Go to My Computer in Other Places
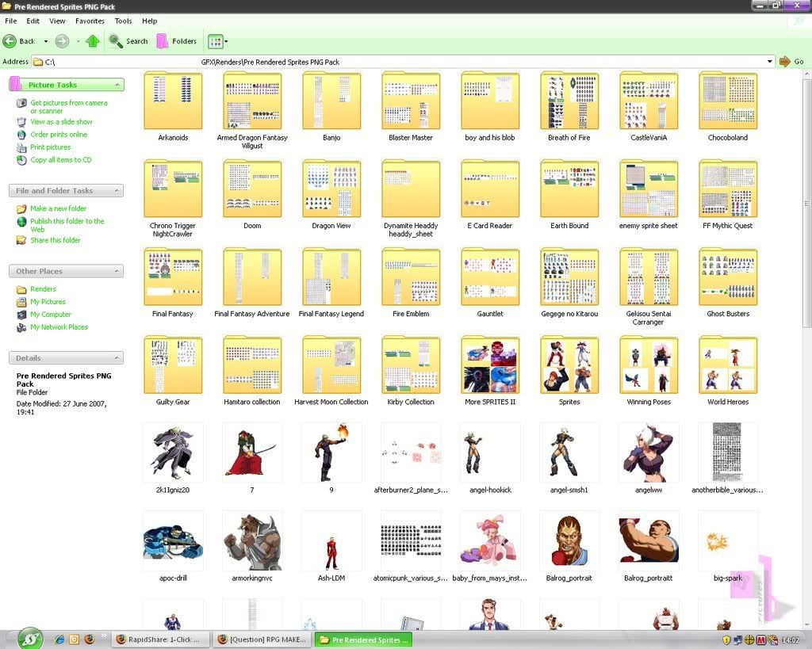The image size is (812, 649). 50,314
